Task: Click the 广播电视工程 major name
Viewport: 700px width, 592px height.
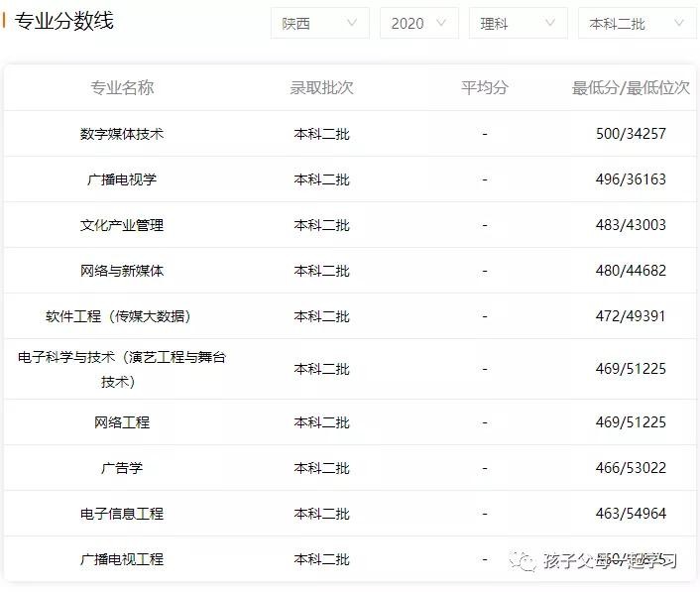Action: pos(122,559)
